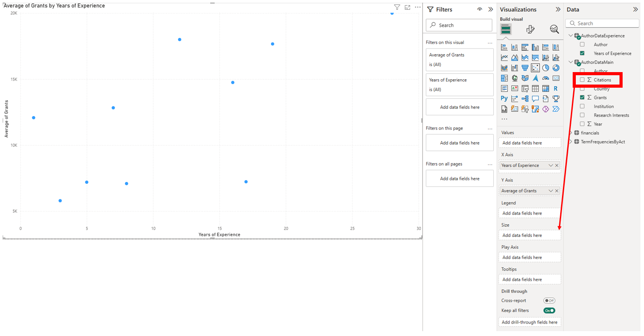Expand the TermFrequenciesByAct table
The image size is (644, 336).
(571, 142)
